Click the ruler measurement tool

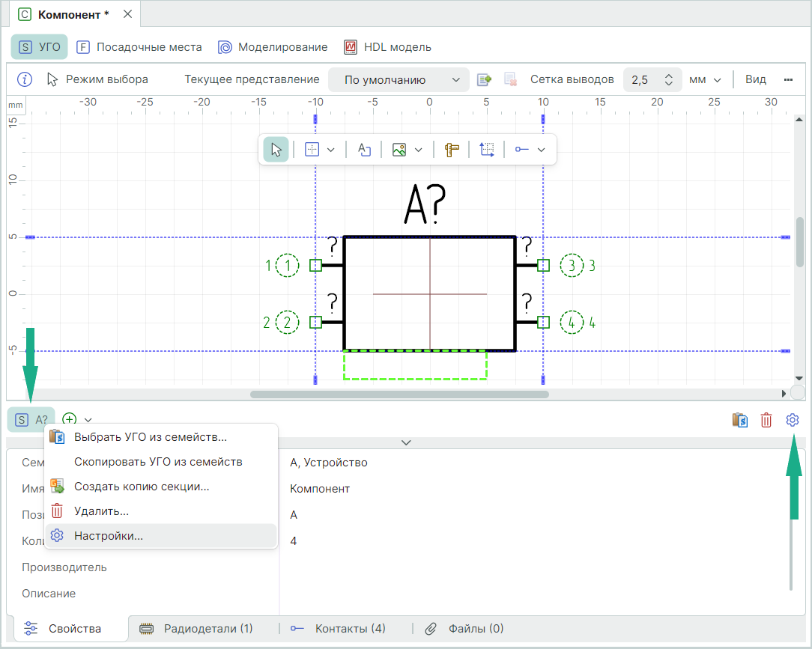[451, 150]
